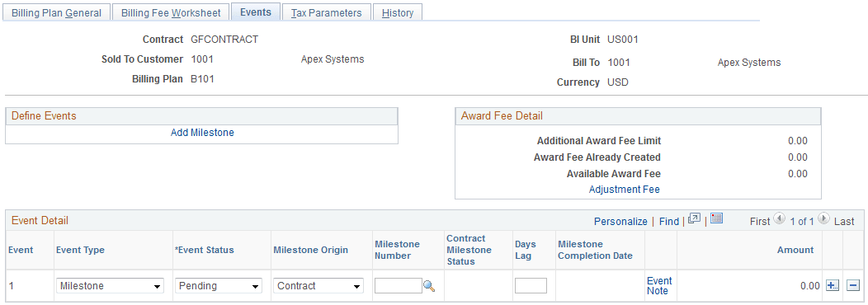Open the Tax Parameters tab
The image size is (868, 305).
pos(327,12)
